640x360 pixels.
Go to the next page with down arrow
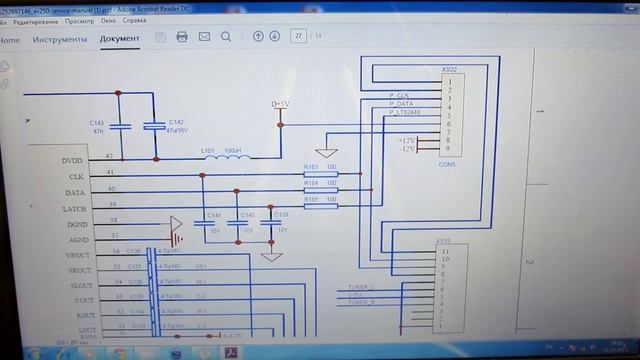pyautogui.click(x=275, y=36)
